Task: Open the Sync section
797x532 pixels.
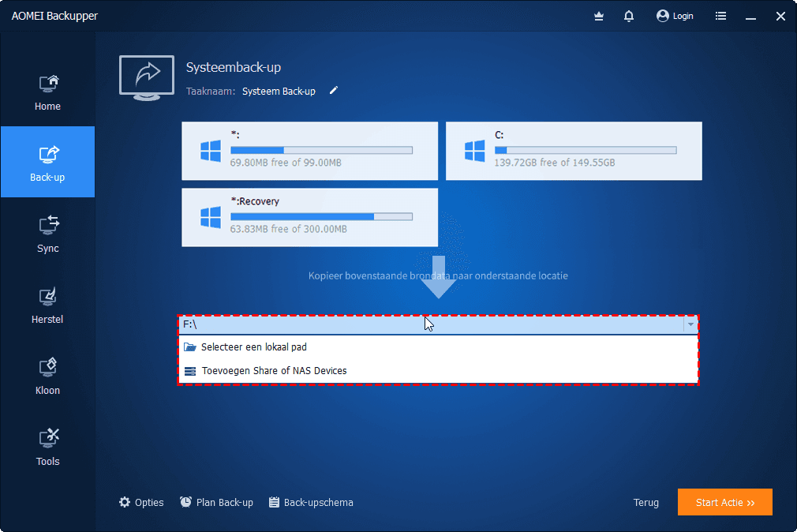Action: (x=48, y=233)
